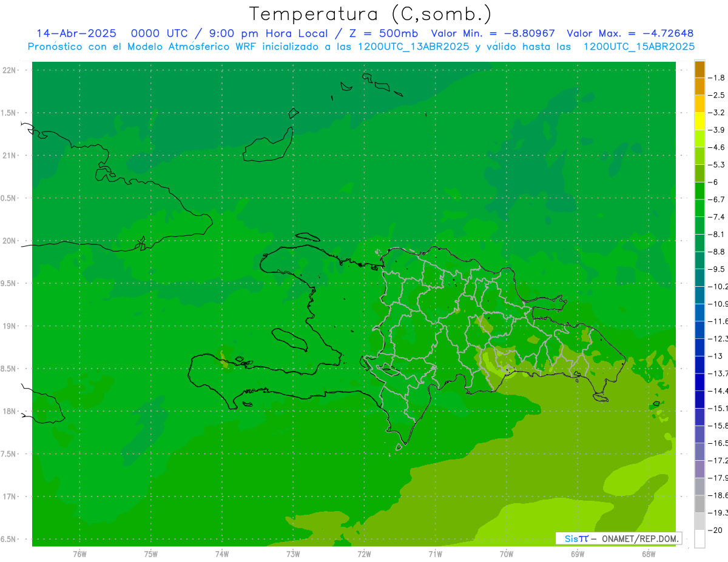Click the "76W" longitude label

pos(79,554)
